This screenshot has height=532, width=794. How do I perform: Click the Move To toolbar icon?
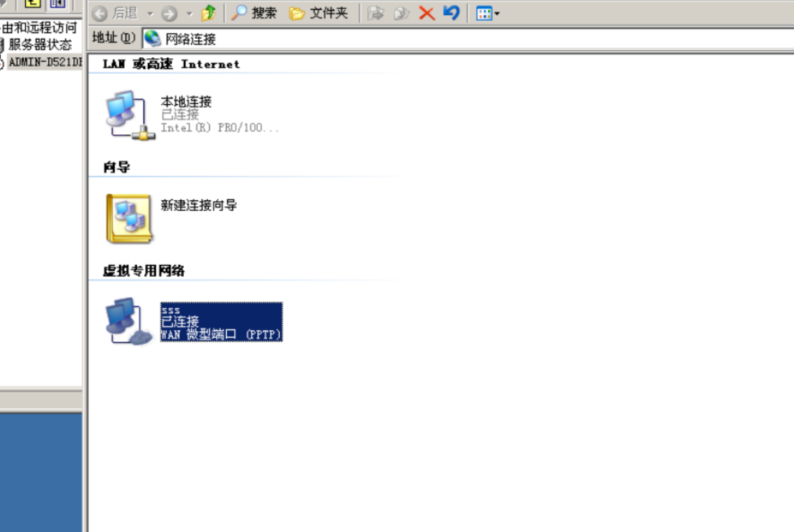tap(375, 13)
